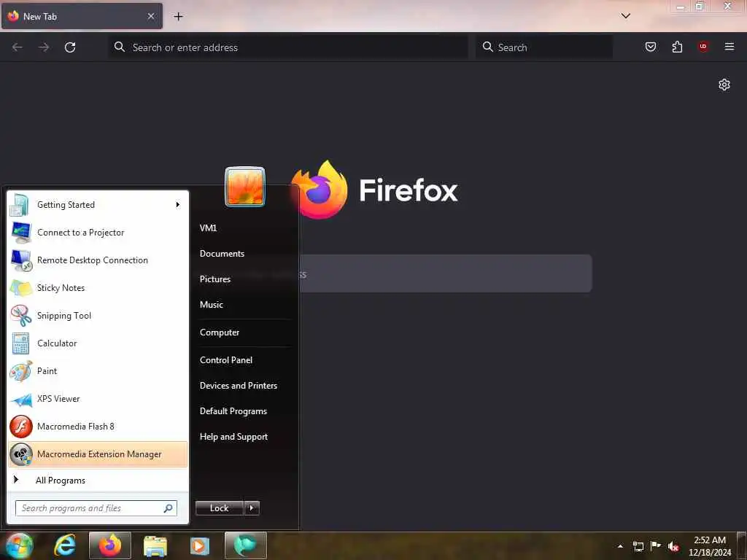
Task: Open Help and Support
Action: click(233, 437)
